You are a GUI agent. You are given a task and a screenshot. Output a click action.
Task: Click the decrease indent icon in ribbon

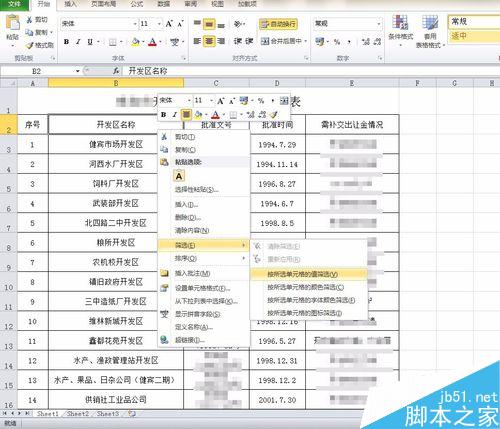[238, 41]
